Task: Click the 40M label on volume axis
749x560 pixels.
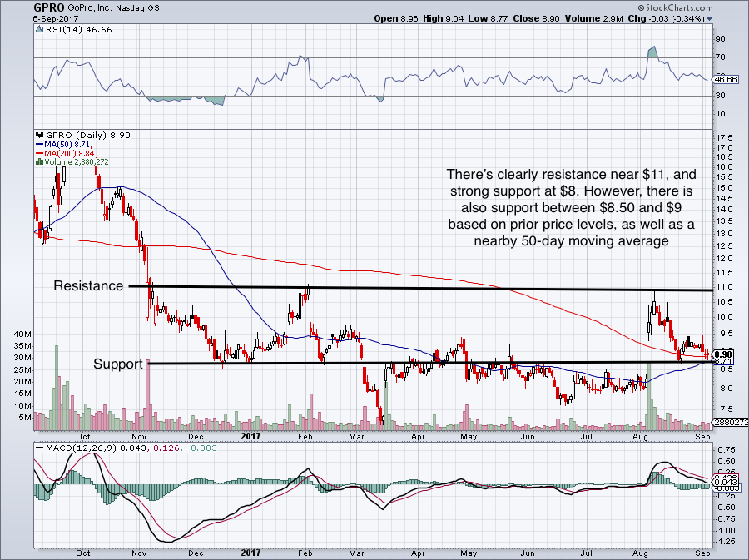Action: click(x=23, y=334)
